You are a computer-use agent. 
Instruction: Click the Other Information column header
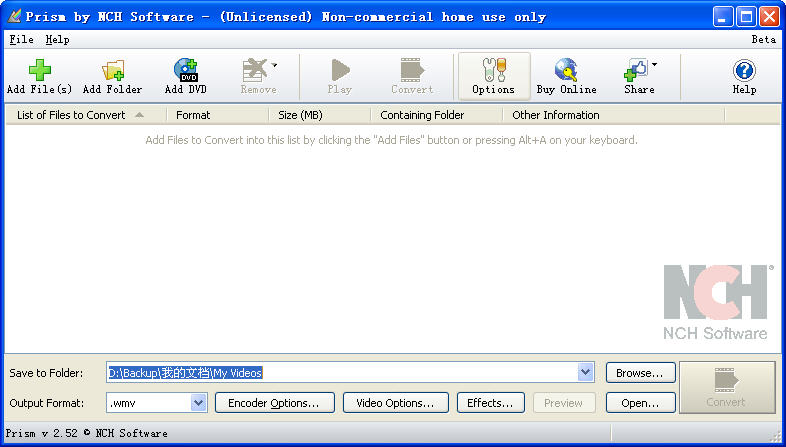(614, 115)
